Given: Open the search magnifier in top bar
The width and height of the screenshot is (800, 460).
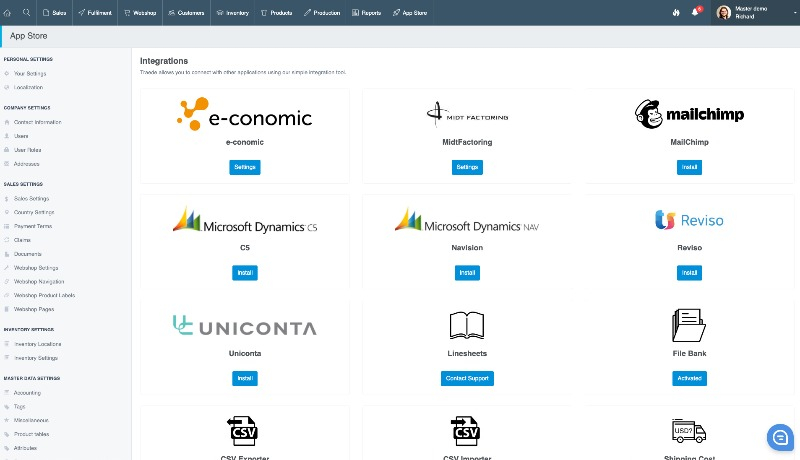Looking at the screenshot, I should 27,12.
